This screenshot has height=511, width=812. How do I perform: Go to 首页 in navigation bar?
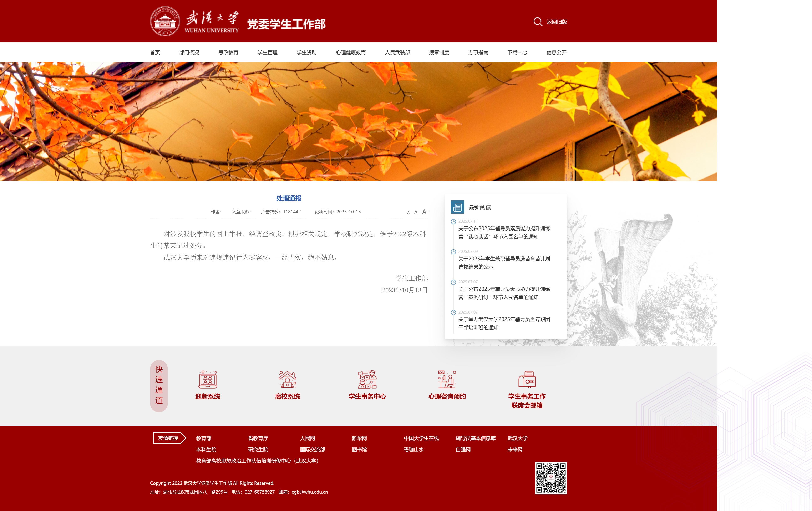155,52
